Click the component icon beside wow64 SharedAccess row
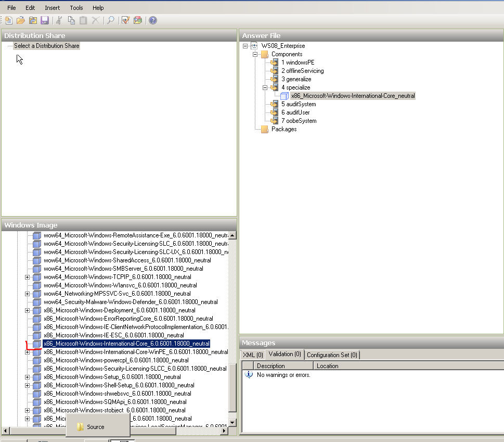This screenshot has width=504, height=442. coord(37,261)
